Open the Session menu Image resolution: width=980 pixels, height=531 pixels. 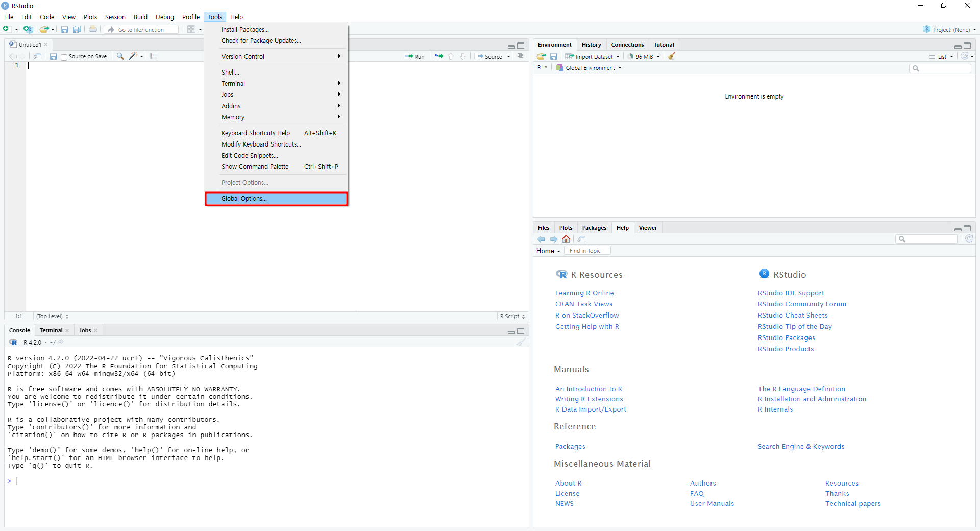tap(115, 17)
